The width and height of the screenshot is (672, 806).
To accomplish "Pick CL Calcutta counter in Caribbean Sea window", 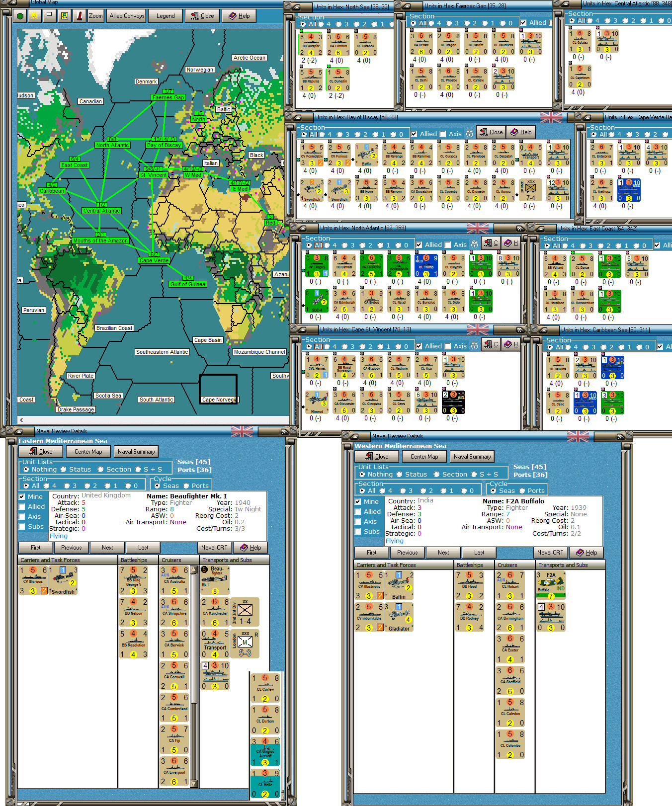I will pos(558,367).
